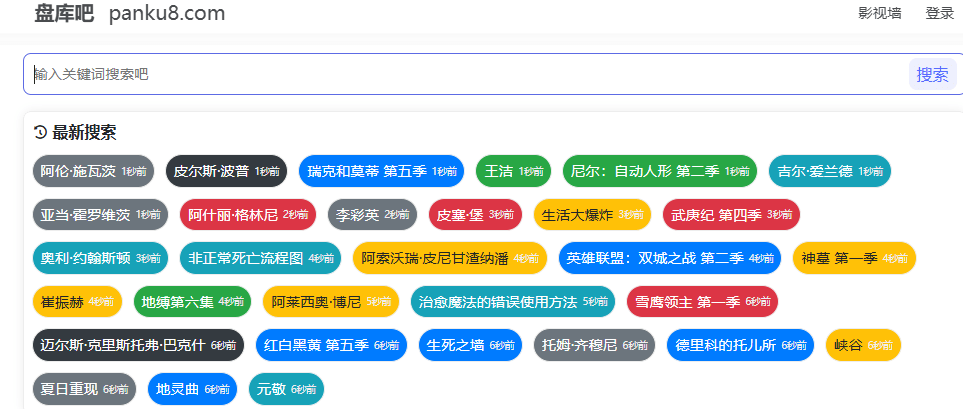This screenshot has height=409, width=963.
Task: Open the 地缚第六集 search tag
Action: tap(192, 302)
